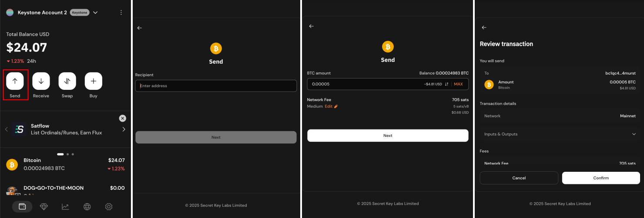Click the Send arrow icon

pos(15,81)
